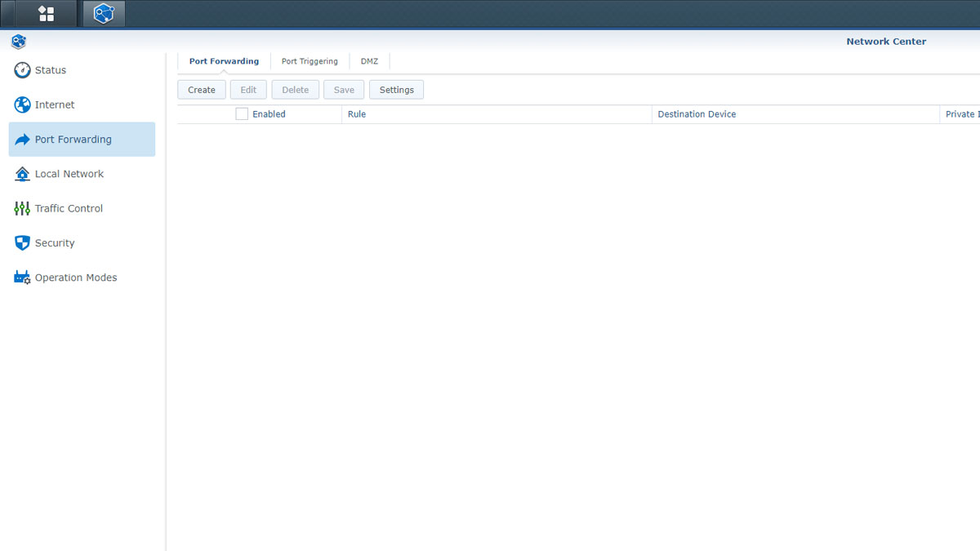Open Local Network via its house icon
The width and height of the screenshot is (980, 551).
click(22, 174)
